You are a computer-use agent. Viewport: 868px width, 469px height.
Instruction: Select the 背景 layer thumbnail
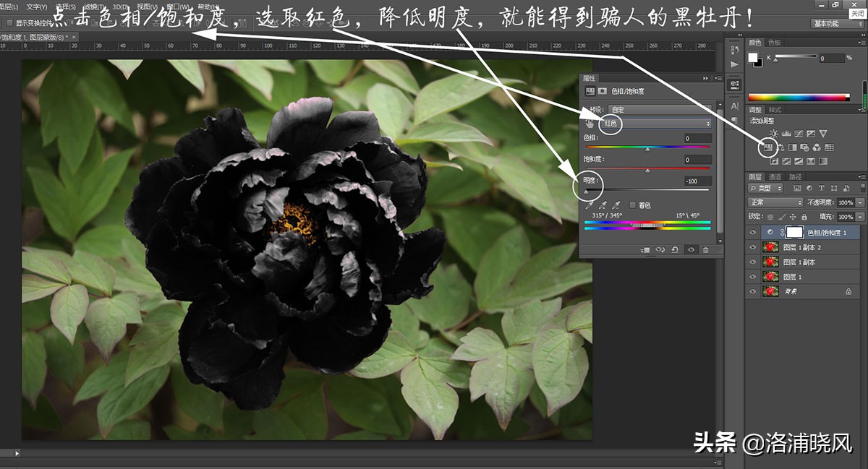pyautogui.click(x=770, y=291)
